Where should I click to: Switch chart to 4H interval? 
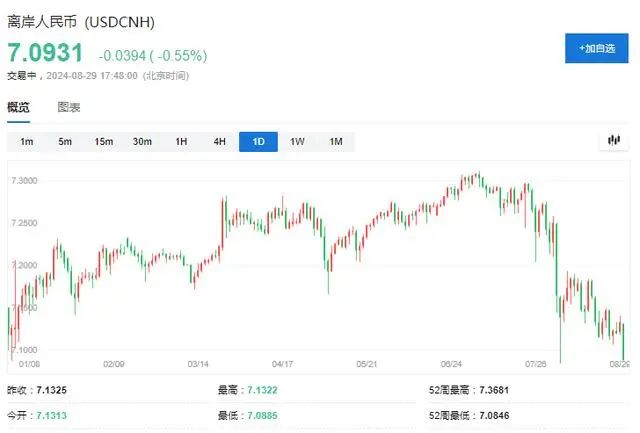tap(219, 142)
